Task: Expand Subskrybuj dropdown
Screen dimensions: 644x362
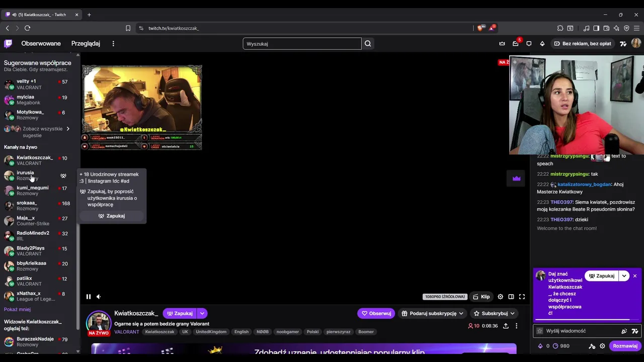Action: point(495,313)
